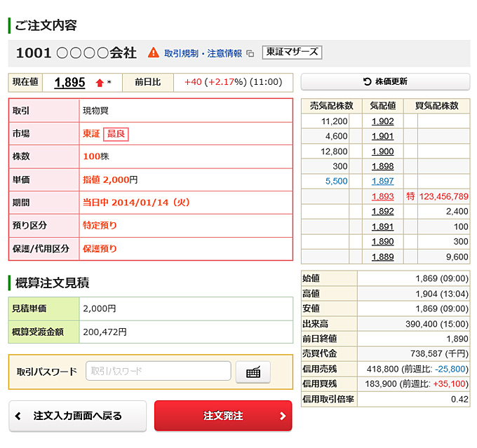Focus the 取引パスワード input field
This screenshot has height=448, width=477.
click(159, 371)
